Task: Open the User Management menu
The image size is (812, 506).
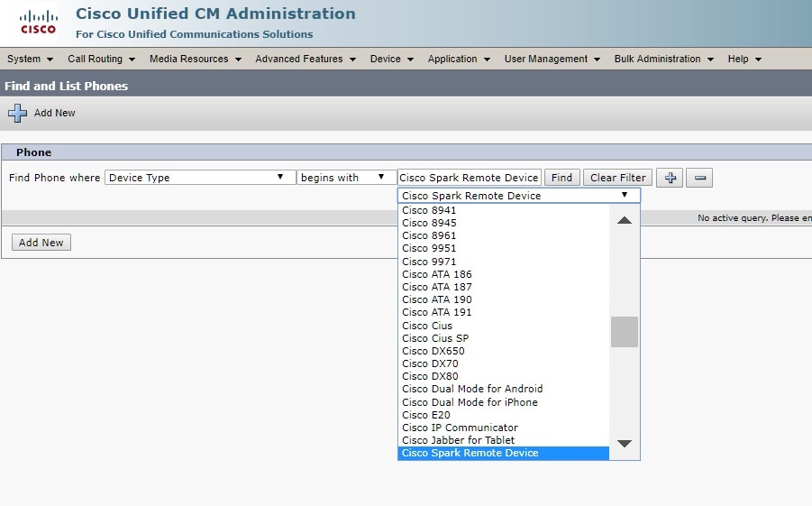Action: tap(552, 60)
